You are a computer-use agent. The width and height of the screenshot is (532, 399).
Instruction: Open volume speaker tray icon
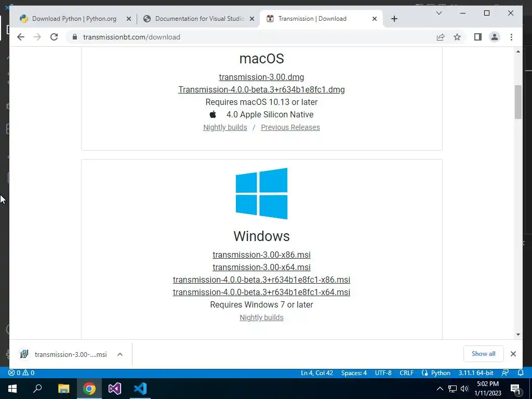coord(464,389)
